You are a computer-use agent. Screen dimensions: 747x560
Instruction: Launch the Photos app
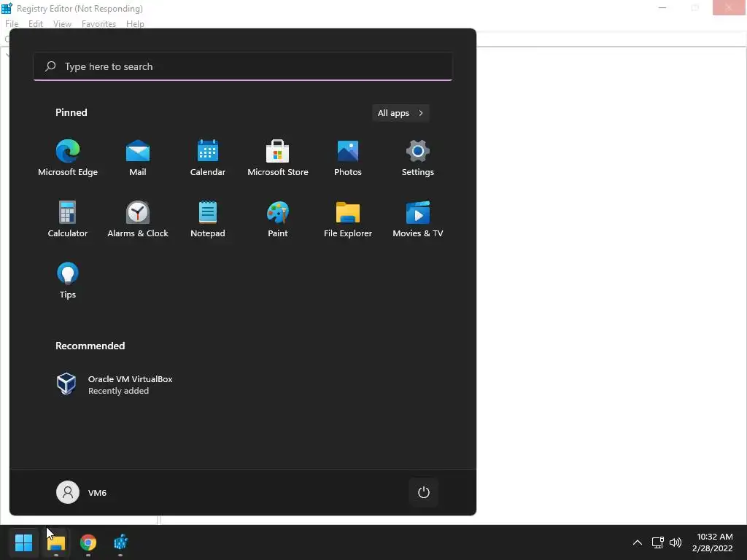348,158
